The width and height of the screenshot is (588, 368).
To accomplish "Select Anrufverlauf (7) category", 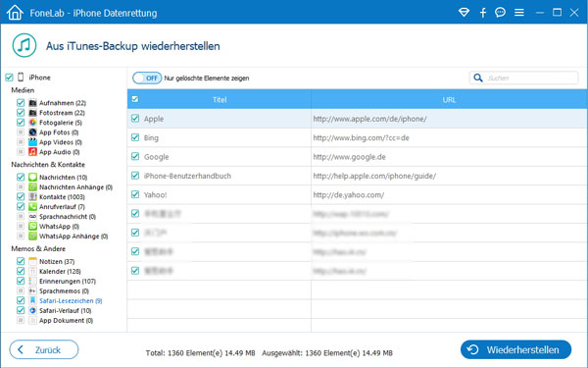I will pyautogui.click(x=62, y=206).
